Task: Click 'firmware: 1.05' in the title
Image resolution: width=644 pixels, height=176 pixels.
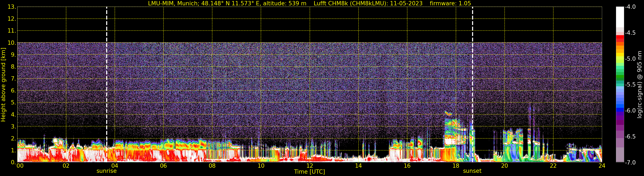Action: (450, 3)
